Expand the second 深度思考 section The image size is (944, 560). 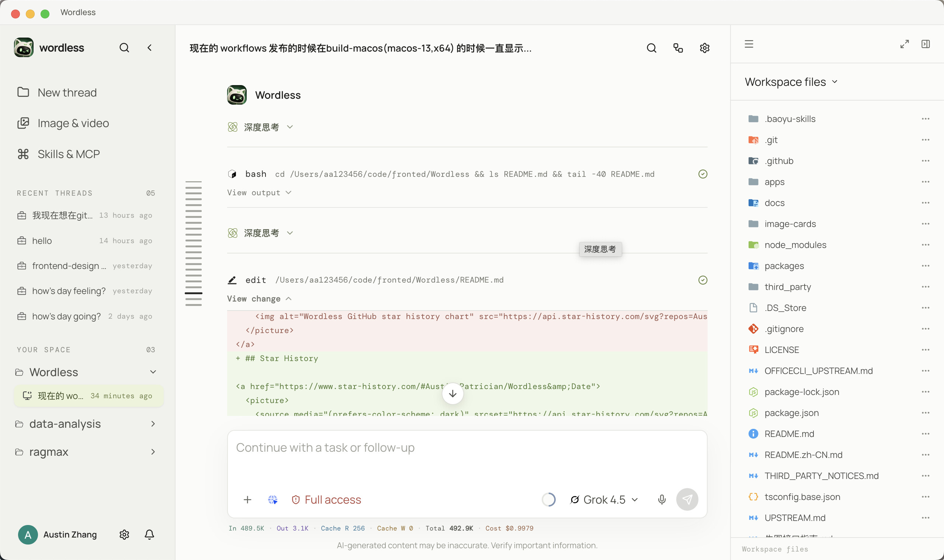(x=261, y=233)
